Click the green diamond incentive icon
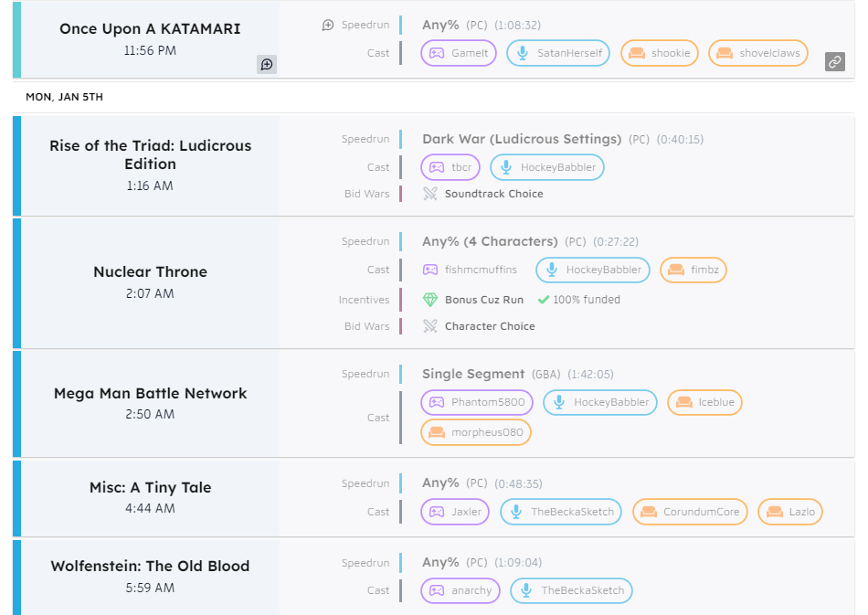Screen dimensions: 868x615 click(x=430, y=300)
